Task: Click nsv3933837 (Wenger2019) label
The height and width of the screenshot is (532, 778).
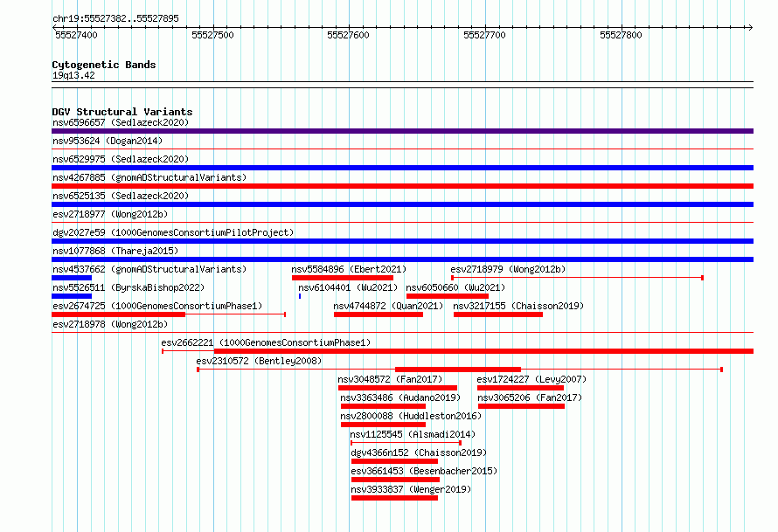Action: coord(411,489)
